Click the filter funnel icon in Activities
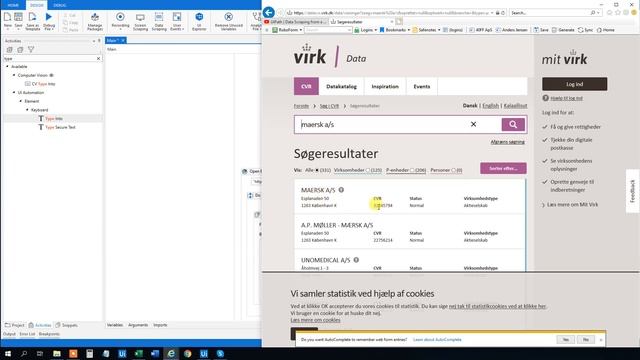The width and height of the screenshot is (640, 360). (31, 49)
